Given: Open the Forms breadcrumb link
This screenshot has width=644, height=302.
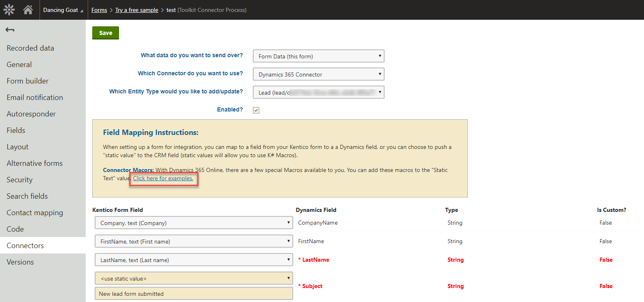Looking at the screenshot, I should pos(99,10).
